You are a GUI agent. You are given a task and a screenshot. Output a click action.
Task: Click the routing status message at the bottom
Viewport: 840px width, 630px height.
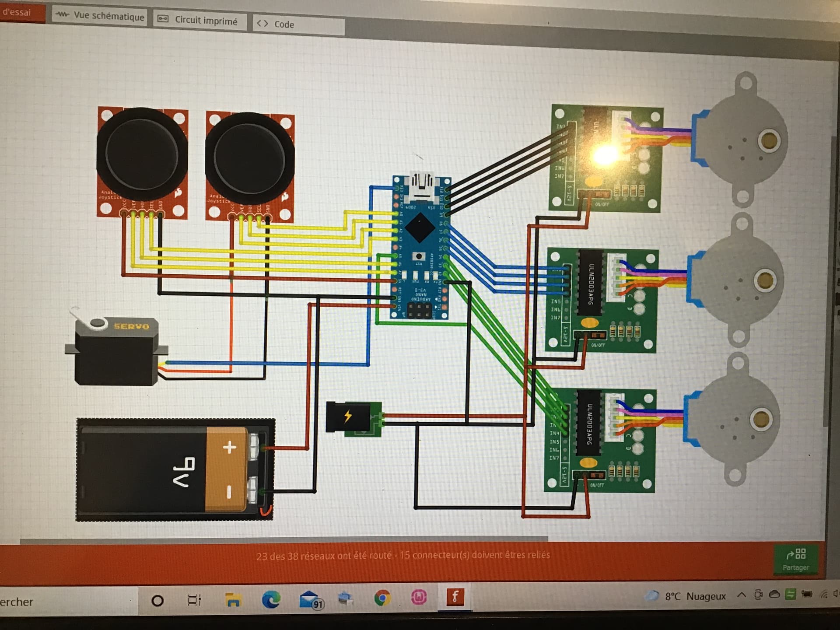tap(402, 555)
